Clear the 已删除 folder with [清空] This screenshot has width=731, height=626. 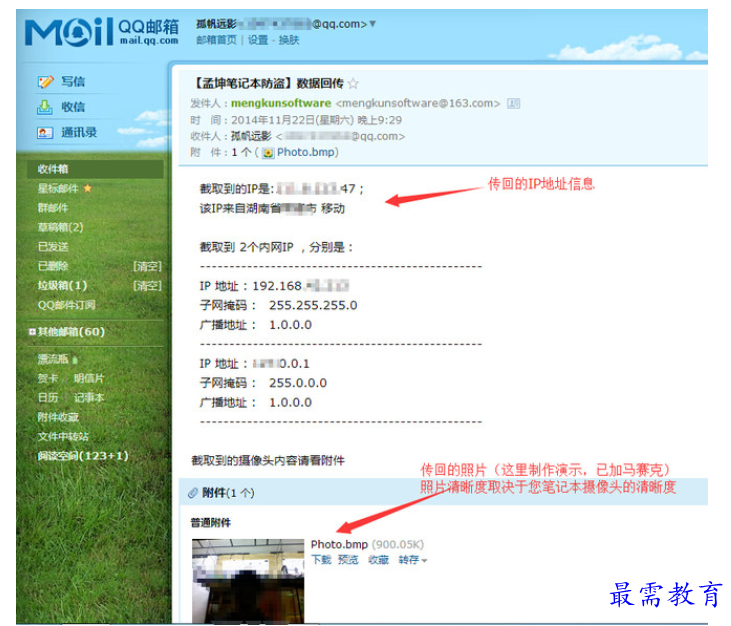click(147, 266)
